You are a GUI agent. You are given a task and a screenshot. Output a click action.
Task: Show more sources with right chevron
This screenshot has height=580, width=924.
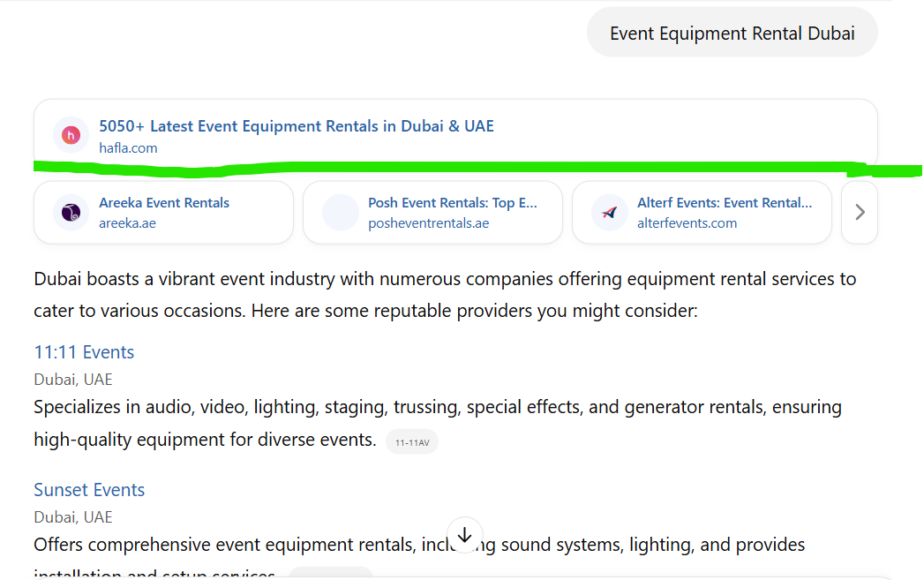pos(860,212)
